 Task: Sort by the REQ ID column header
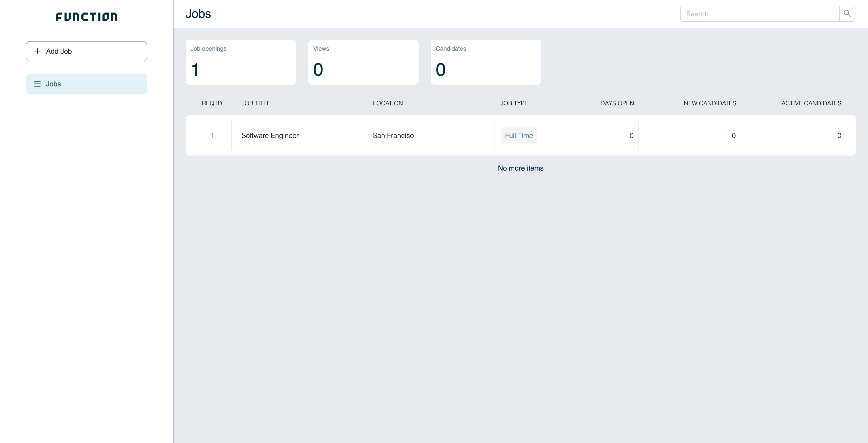pos(212,103)
